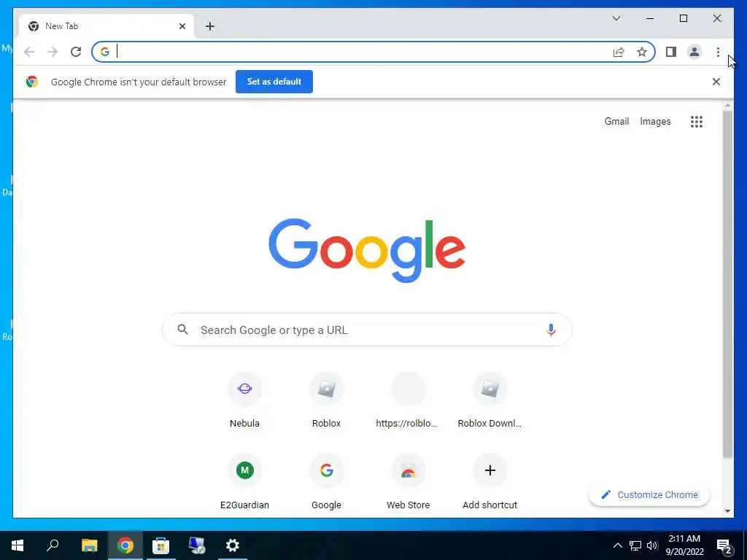Open the E2Guardian shortcut
This screenshot has width=747, height=560.
pyautogui.click(x=244, y=482)
